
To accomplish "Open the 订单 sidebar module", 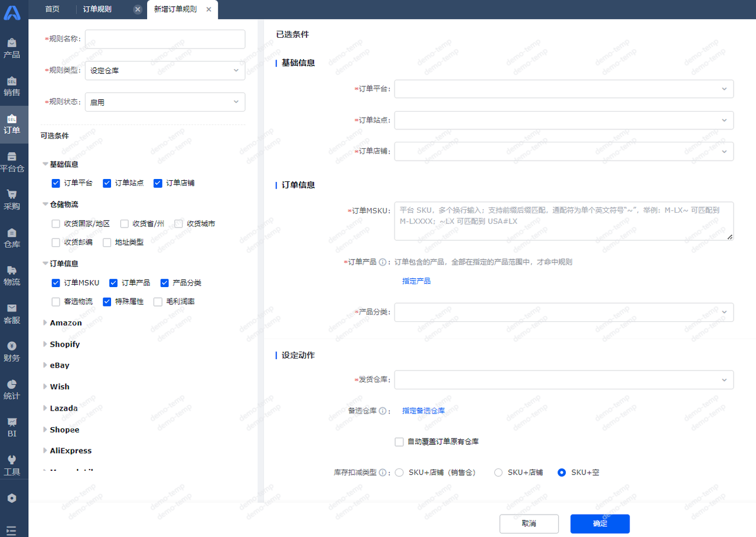I will (12, 124).
